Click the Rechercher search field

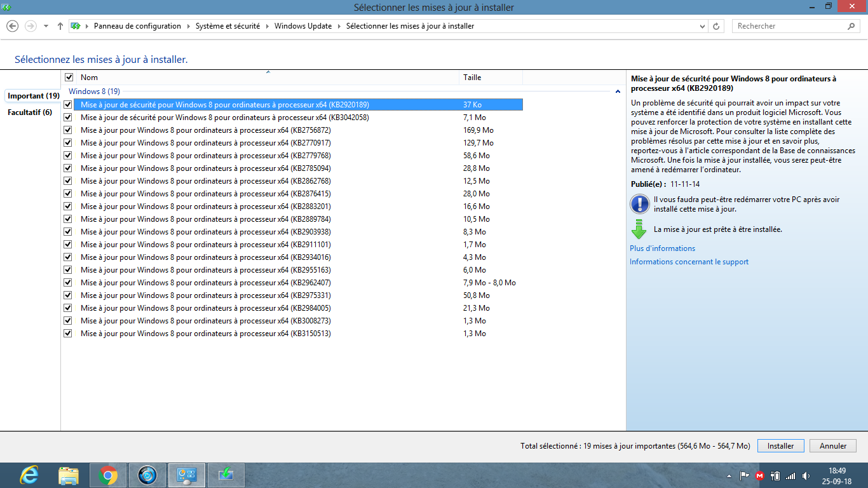coord(790,26)
